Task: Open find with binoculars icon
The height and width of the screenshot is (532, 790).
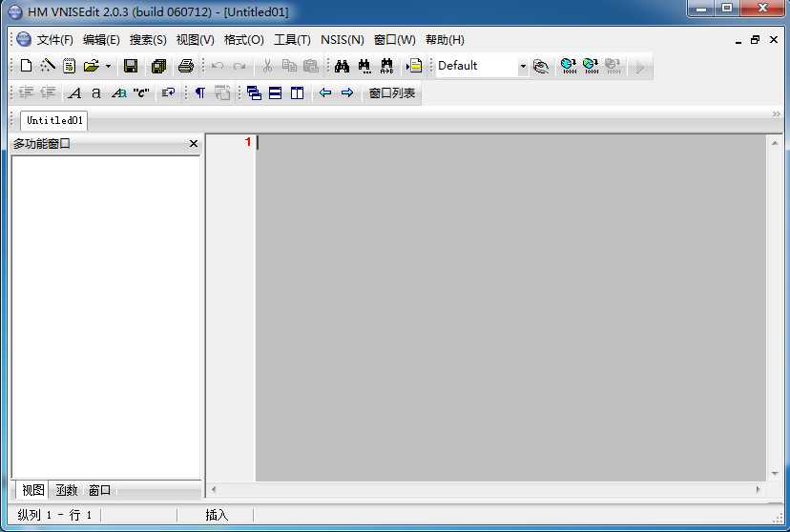Action: point(343,66)
